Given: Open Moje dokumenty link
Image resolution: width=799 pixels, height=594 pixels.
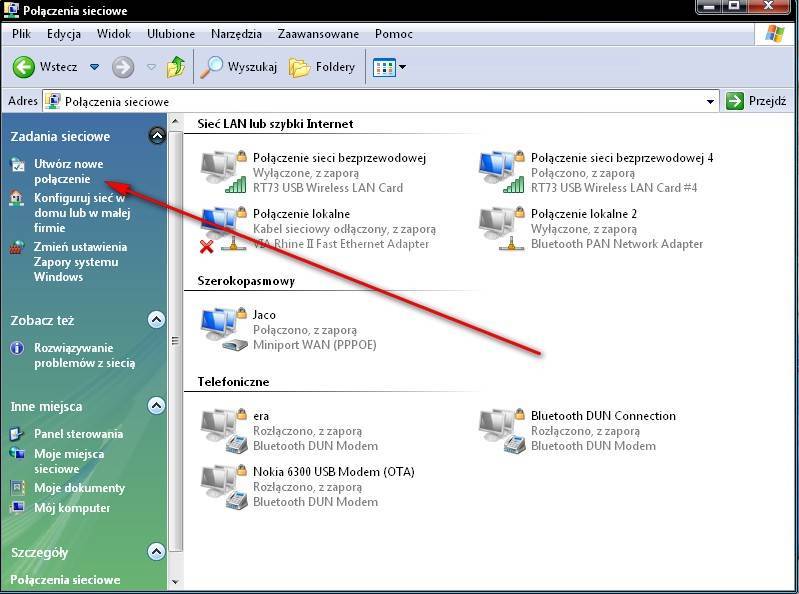Looking at the screenshot, I should (79, 488).
